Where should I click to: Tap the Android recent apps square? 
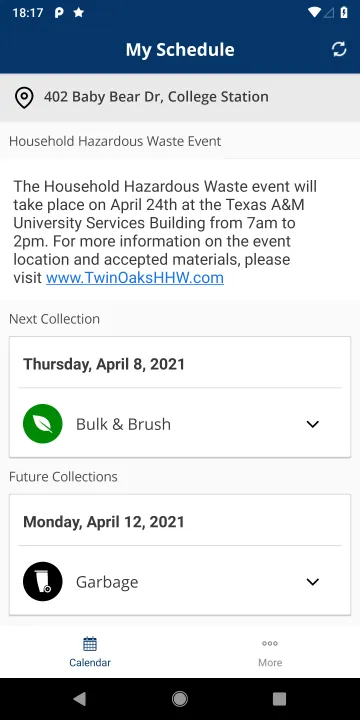[279, 699]
